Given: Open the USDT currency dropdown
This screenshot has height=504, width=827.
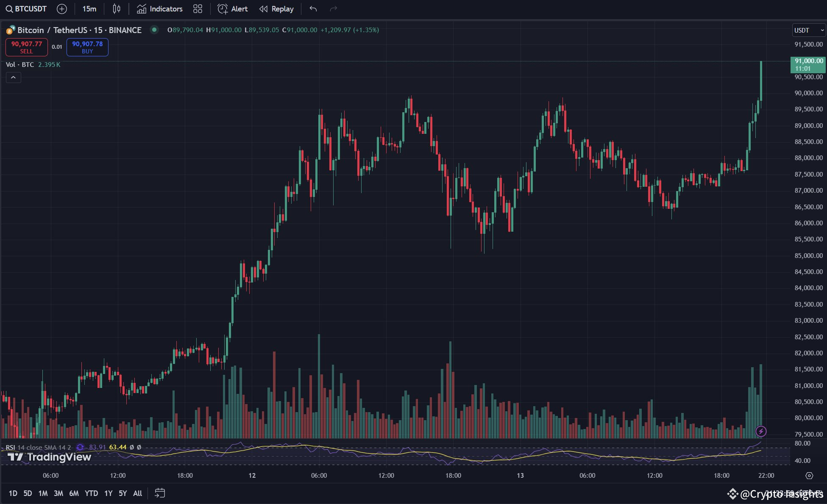Looking at the screenshot, I should (808, 30).
